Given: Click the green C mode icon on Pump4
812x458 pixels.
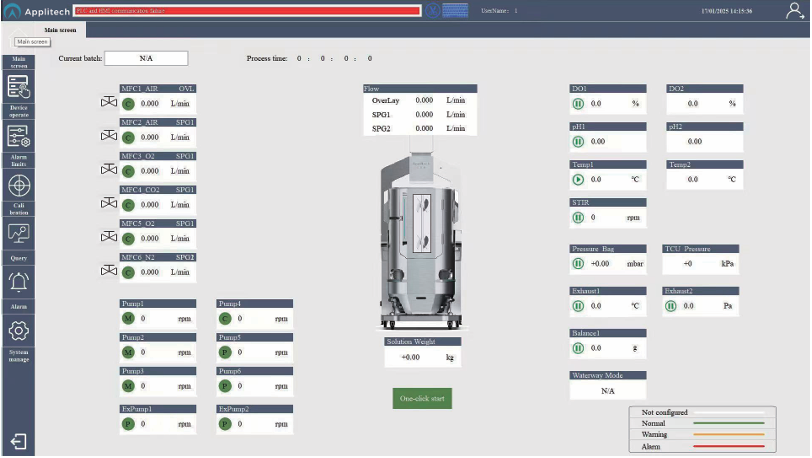Looking at the screenshot, I should pos(225,319).
